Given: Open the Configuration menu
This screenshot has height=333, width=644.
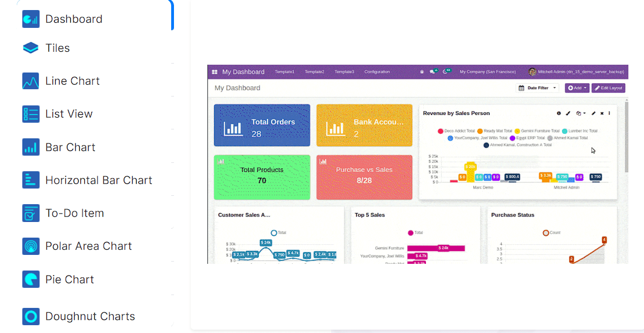Looking at the screenshot, I should pyautogui.click(x=377, y=72).
